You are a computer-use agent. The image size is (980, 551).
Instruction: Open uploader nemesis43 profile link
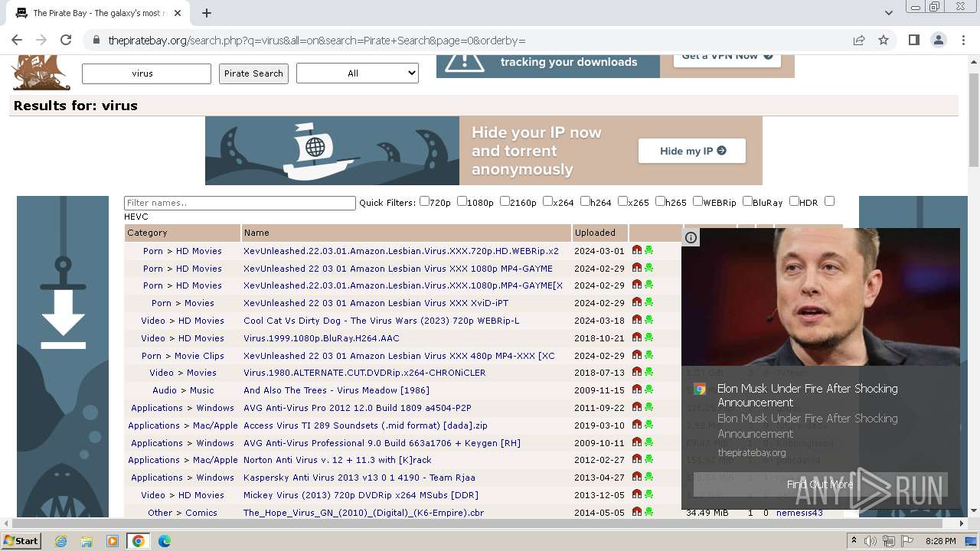click(799, 513)
